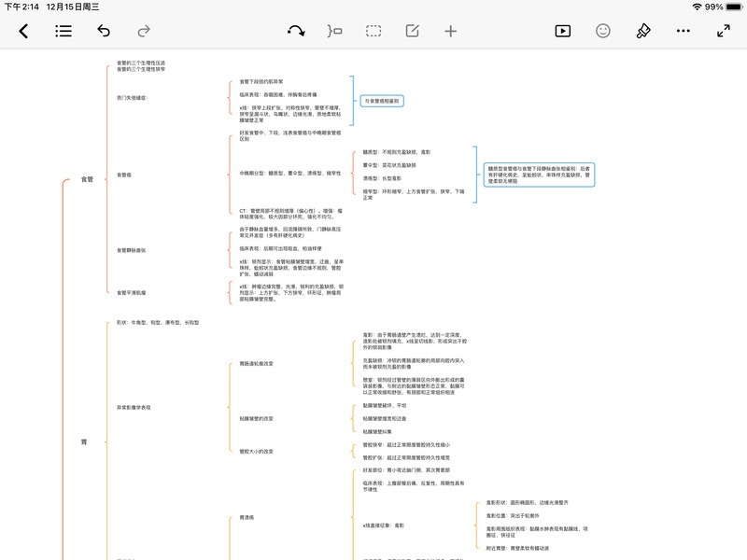Screen dimensions: 747x560
Task: Select node 形状：牛角型、钩型、瀑布型、长钩型
Action: click(158, 323)
